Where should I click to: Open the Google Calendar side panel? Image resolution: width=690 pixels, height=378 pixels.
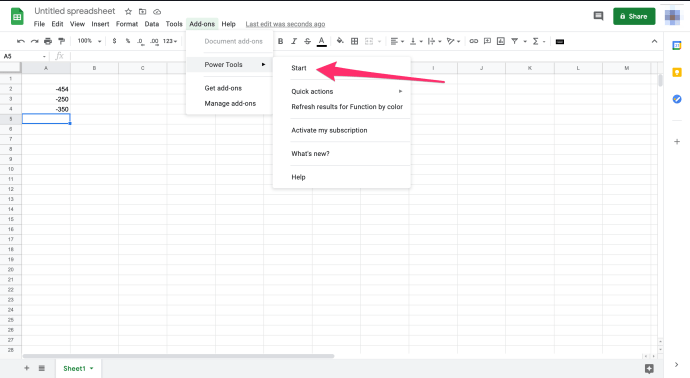(677, 45)
